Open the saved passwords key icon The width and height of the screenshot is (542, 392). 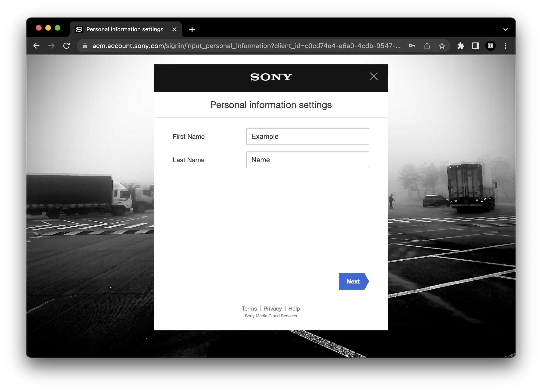click(x=412, y=45)
